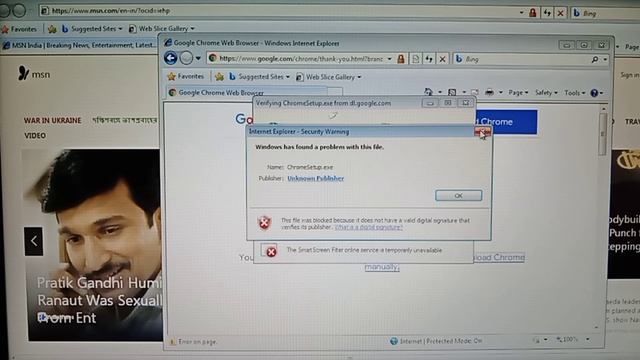The image size is (640, 360).
Task: Select the Google Chrome Web Browser tab
Action: 247,93
